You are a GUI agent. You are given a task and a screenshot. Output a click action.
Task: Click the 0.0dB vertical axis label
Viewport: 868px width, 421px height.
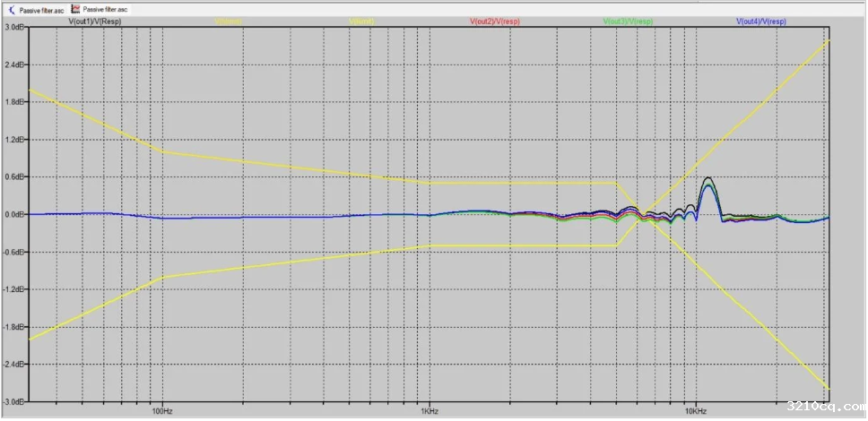coord(13,215)
